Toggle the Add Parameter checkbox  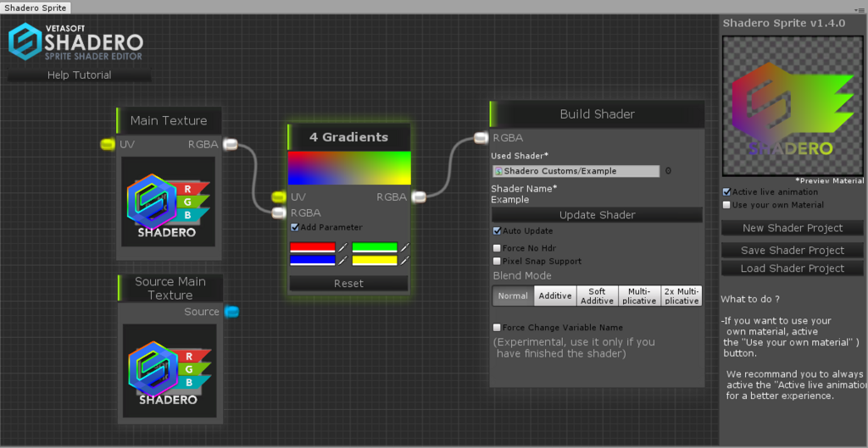(x=294, y=227)
